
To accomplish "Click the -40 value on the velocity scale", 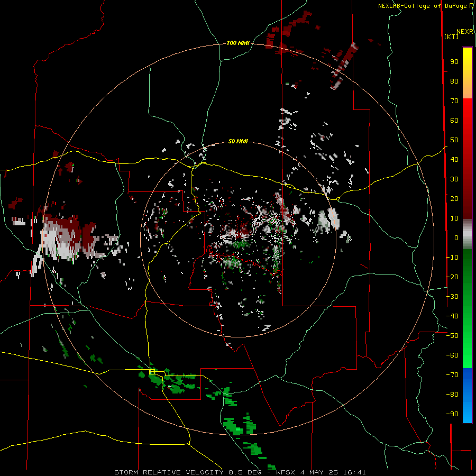I will tap(452, 316).
